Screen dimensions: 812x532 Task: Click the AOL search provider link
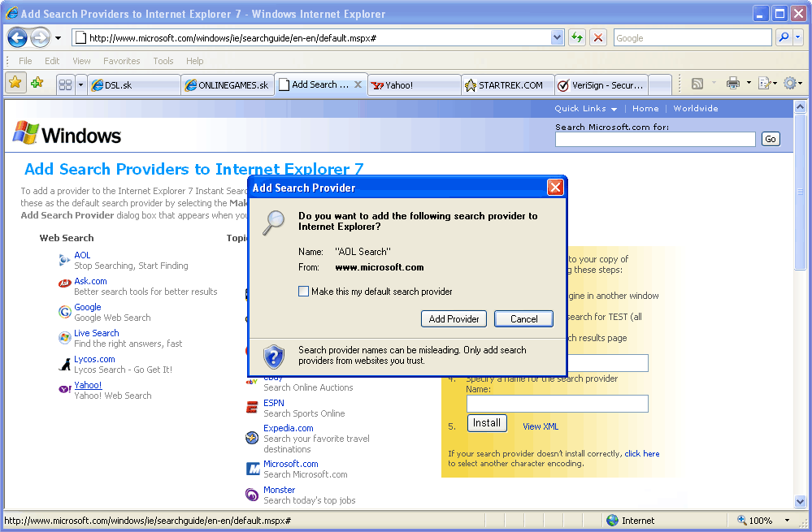[82, 255]
